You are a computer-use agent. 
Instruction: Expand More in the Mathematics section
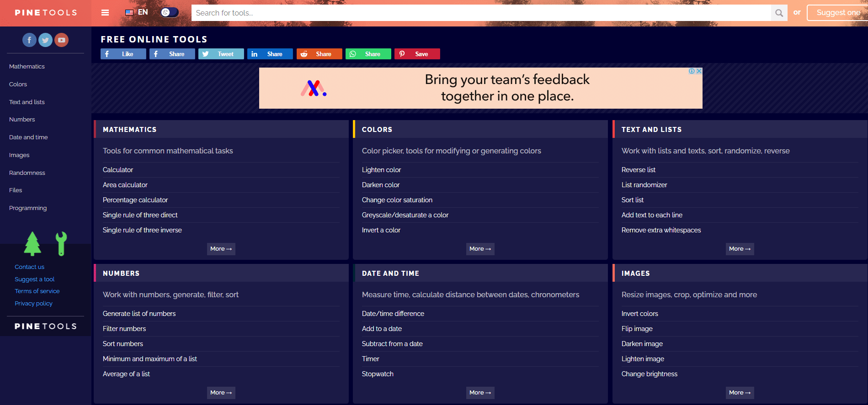[221, 249]
